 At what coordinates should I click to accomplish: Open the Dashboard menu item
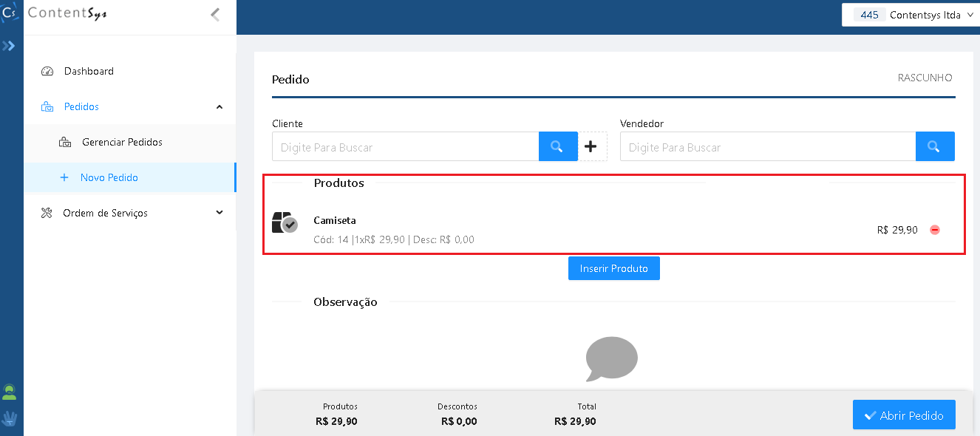click(89, 72)
